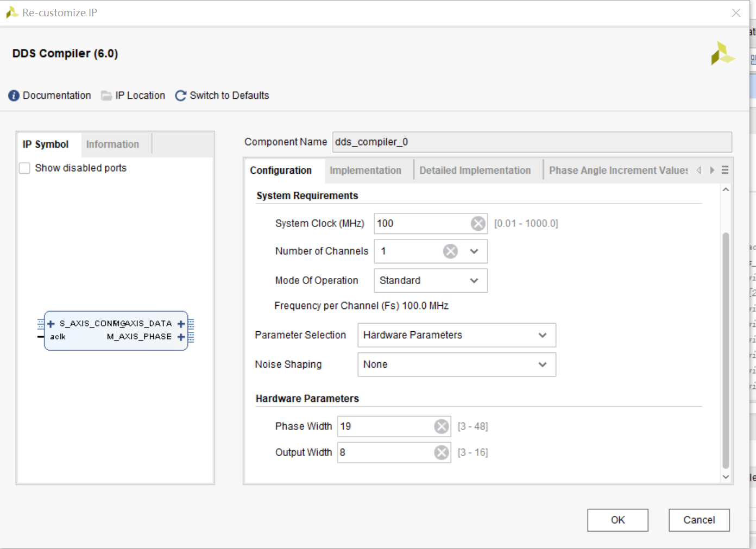Click the scrollbar up arrow
This screenshot has width=756, height=549.
coord(726,190)
